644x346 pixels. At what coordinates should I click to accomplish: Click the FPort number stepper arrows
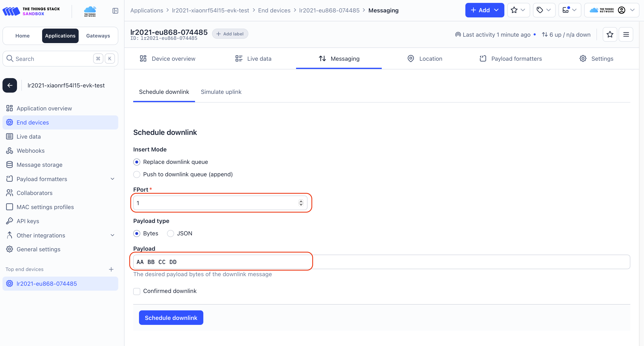tap(301, 203)
